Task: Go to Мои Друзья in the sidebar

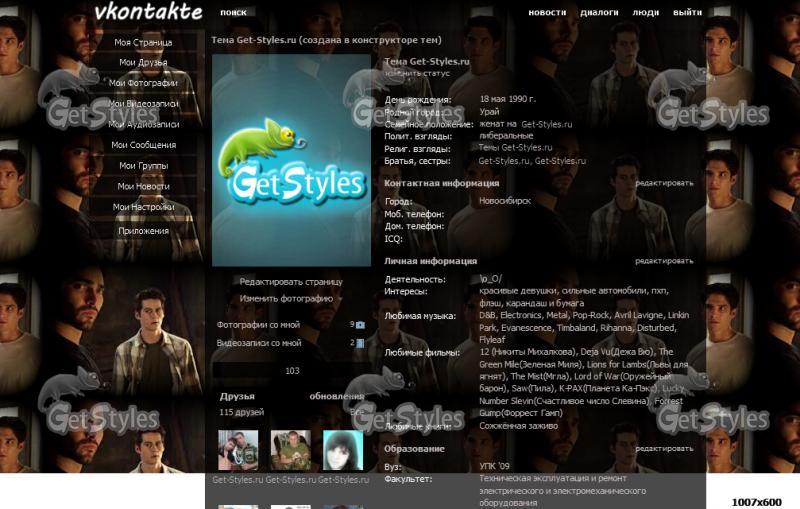Action: coord(143,63)
